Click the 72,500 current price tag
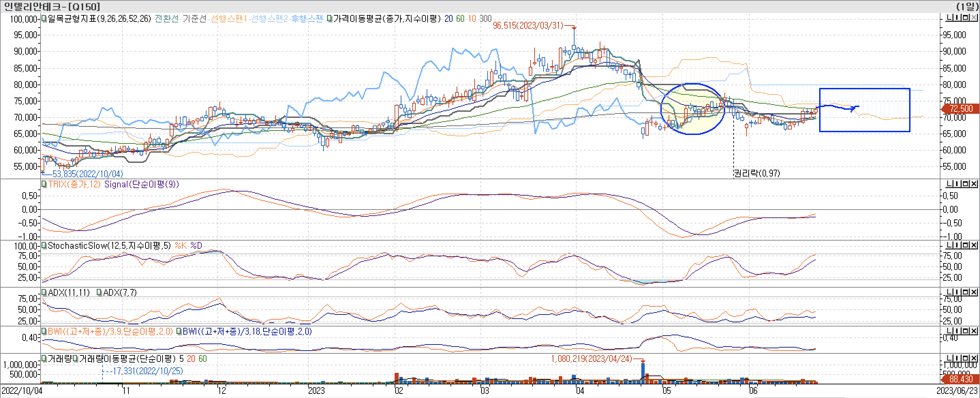This screenshot has height=398, width=980. 961,108
